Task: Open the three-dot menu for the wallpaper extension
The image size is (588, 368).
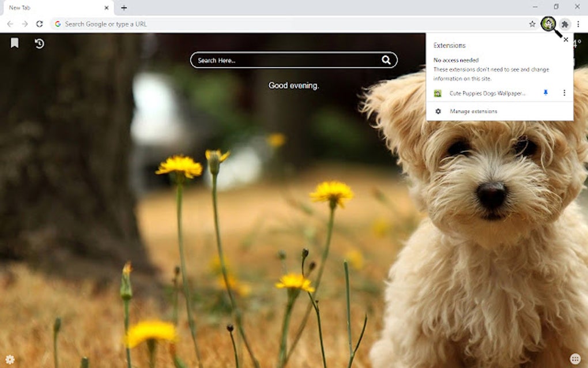Action: pos(564,93)
